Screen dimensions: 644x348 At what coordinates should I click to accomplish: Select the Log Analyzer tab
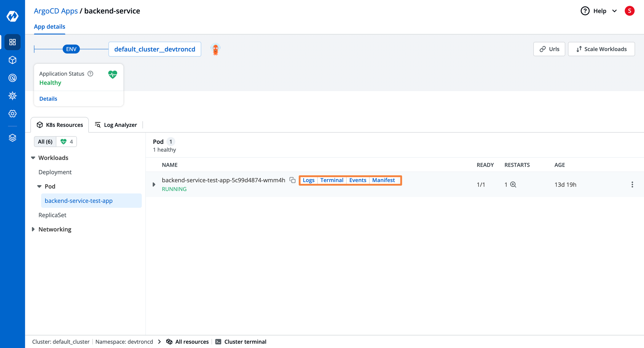click(x=116, y=125)
